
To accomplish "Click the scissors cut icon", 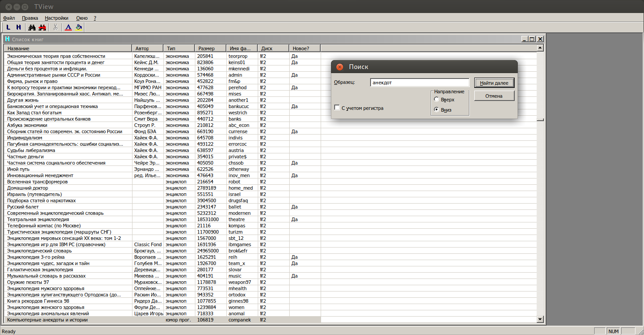I will click(55, 27).
